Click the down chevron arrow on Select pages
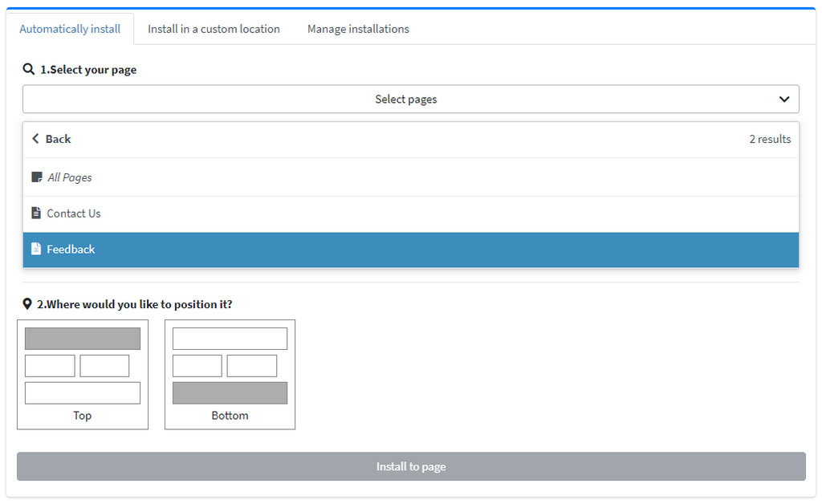The width and height of the screenshot is (822, 504). pyautogui.click(x=784, y=100)
